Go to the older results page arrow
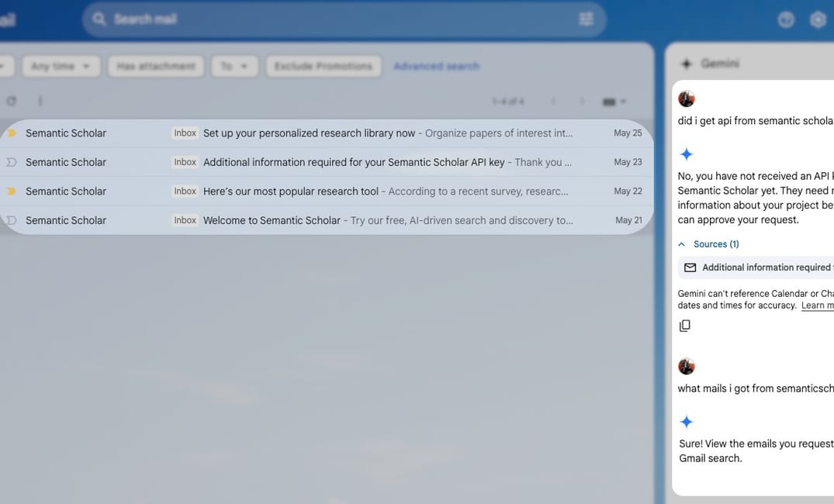This screenshot has height=504, width=834. (x=582, y=101)
